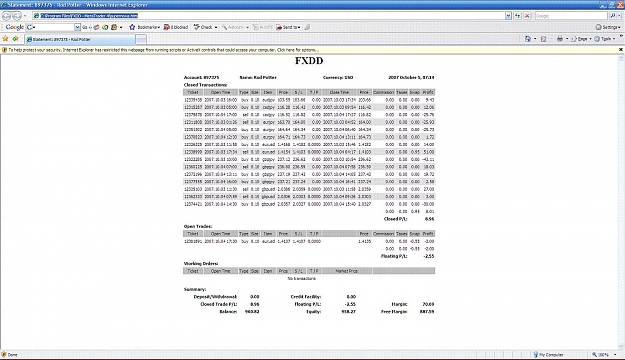The image size is (625, 360).
Task: Click the Google search box in the address row
Action: pyautogui.click(x=571, y=16)
